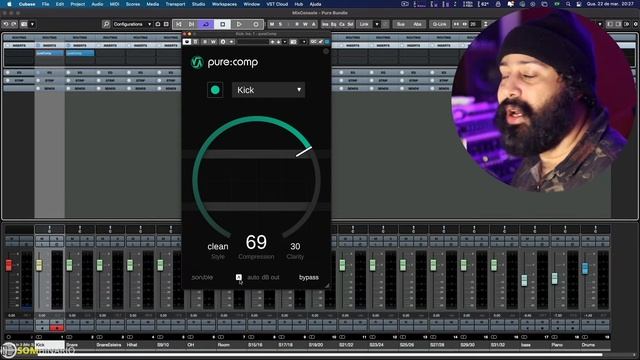Toggle the red record enable button on Kick channel
The image size is (640, 360).
coord(57,328)
